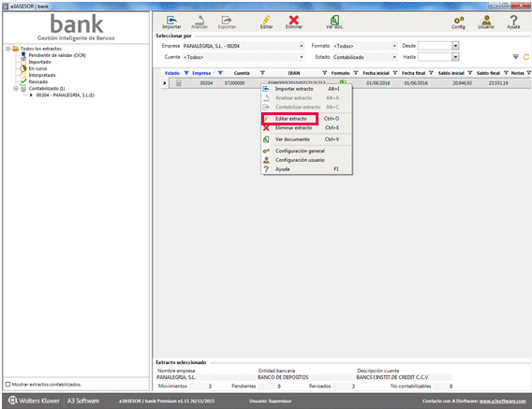Filter the Saldo final column
This screenshot has width=532, height=409.
[506, 73]
